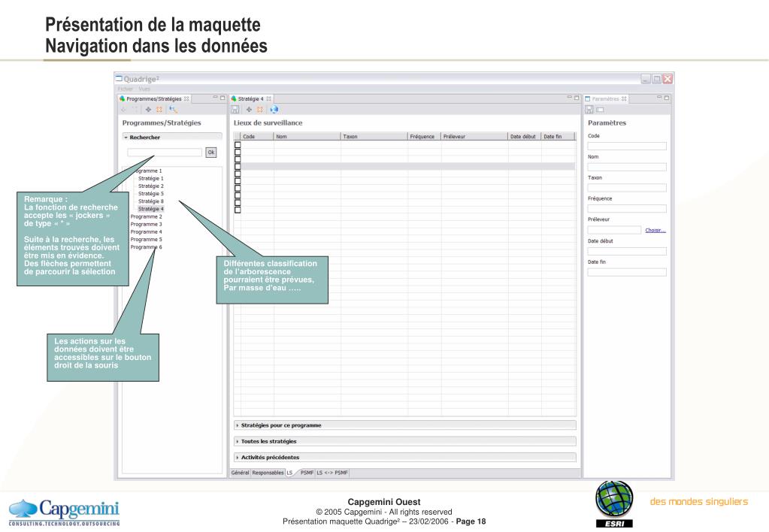Select Stratégie 1 in the tree
Image resolution: width=769 pixels, height=532 pixels.
click(x=150, y=179)
